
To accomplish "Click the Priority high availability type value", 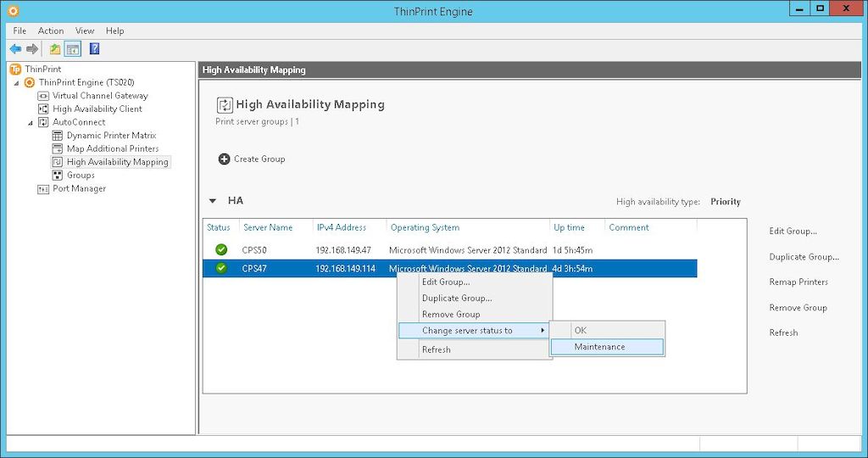I will click(726, 202).
